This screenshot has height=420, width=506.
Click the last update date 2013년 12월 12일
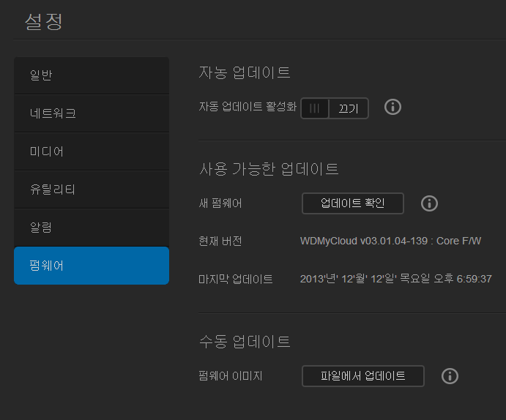click(x=395, y=279)
